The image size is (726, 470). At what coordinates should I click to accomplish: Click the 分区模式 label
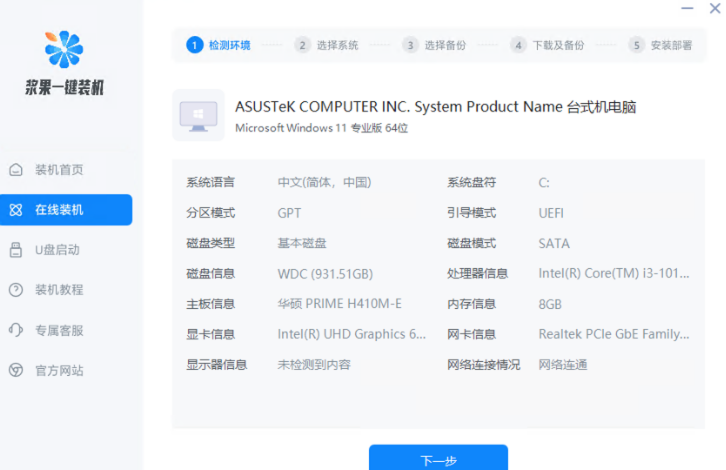point(211,213)
